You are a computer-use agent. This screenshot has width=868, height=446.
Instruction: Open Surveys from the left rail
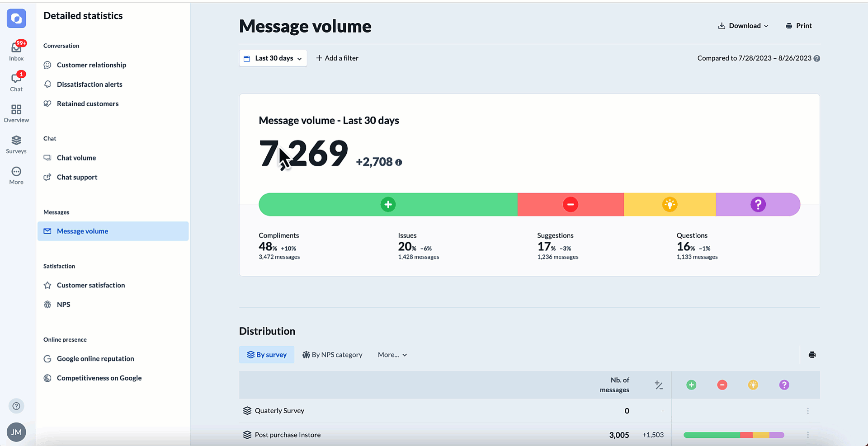(16, 145)
